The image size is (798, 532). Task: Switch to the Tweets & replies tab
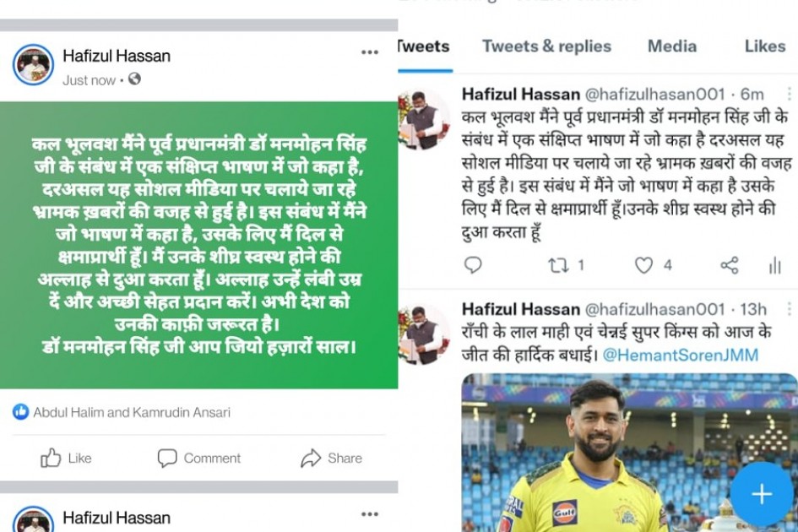[546, 46]
